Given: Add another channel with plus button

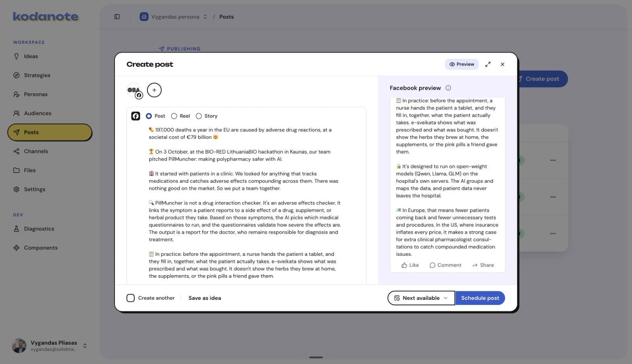Looking at the screenshot, I should tap(154, 90).
